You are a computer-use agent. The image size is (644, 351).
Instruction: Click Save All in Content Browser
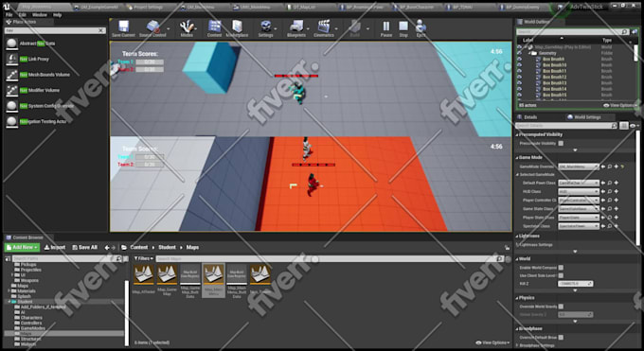pyautogui.click(x=84, y=247)
